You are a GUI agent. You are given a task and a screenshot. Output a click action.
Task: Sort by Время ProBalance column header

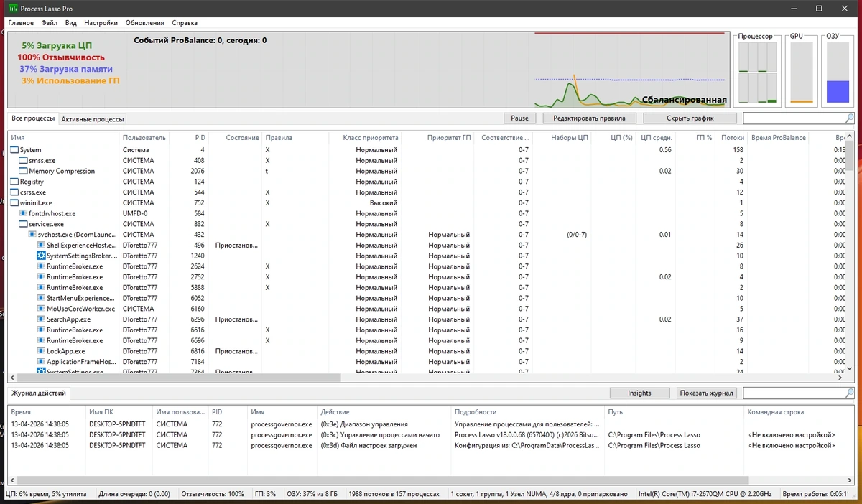[x=778, y=137]
